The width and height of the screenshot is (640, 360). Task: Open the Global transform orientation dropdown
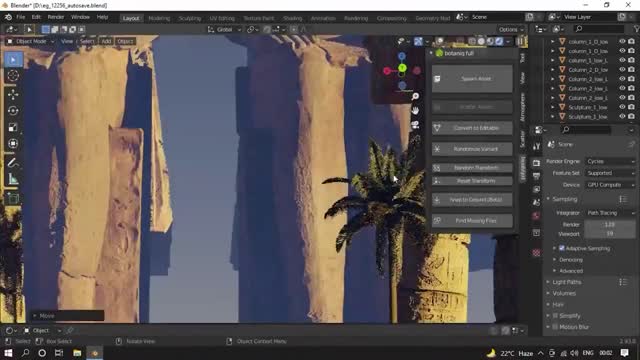[224, 29]
